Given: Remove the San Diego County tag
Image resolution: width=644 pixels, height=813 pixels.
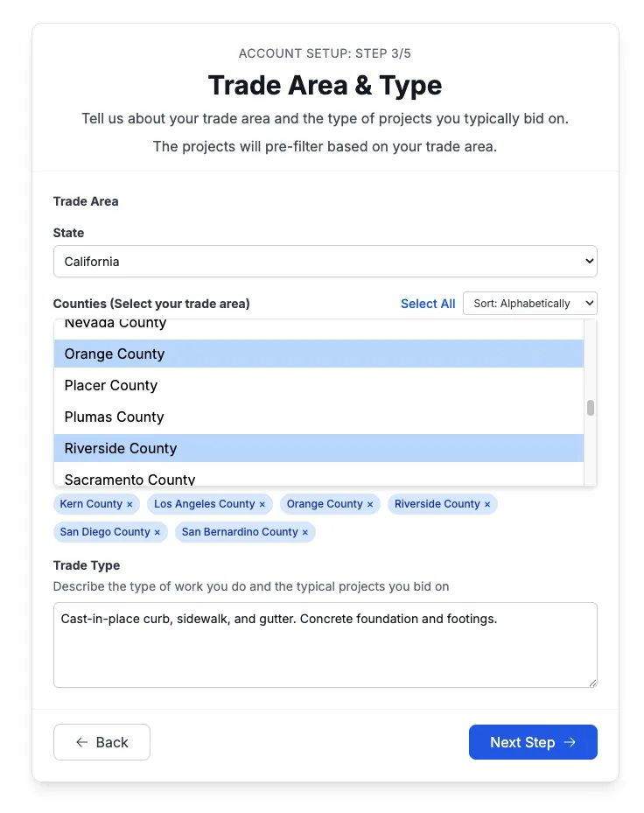Looking at the screenshot, I should (x=157, y=533).
